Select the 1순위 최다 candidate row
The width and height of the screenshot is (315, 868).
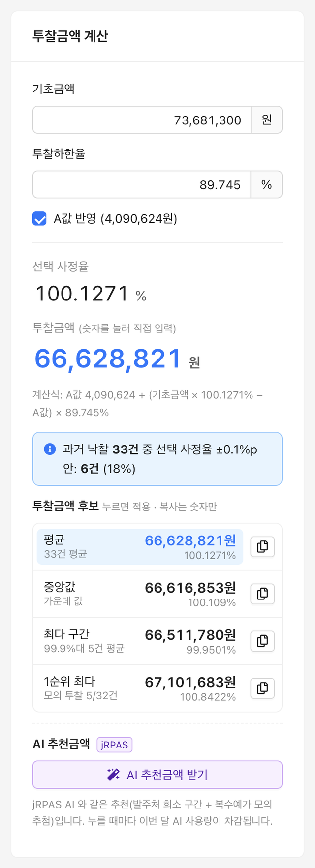pos(140,688)
